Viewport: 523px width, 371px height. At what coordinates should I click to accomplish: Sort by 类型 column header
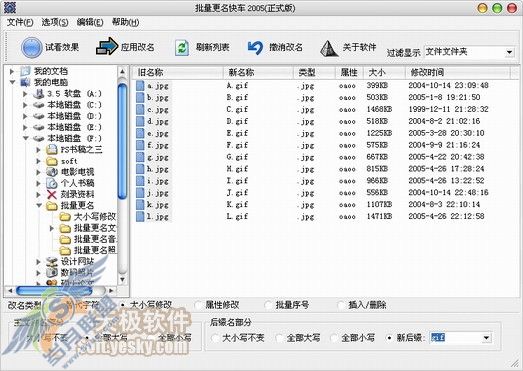click(x=314, y=72)
